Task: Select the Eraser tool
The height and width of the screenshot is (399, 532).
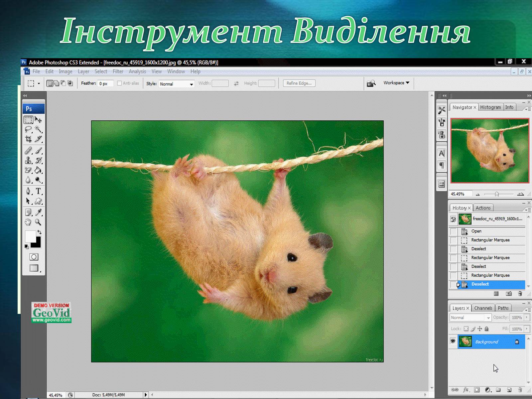Action: (29, 170)
